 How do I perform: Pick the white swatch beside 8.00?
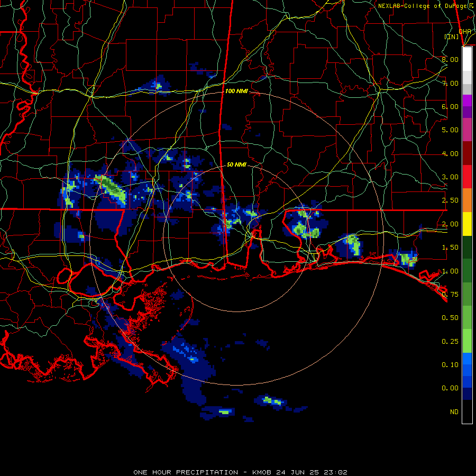[x=467, y=59]
